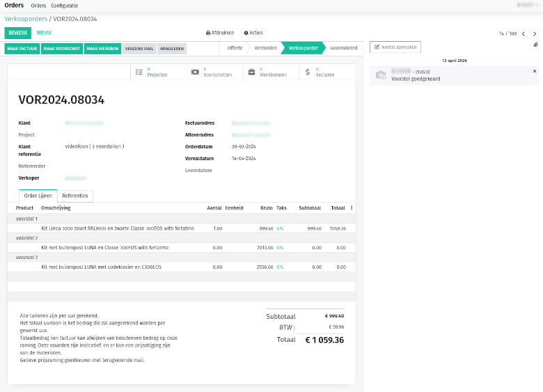
Task: Open the Configuratie menu
Action: pos(65,6)
